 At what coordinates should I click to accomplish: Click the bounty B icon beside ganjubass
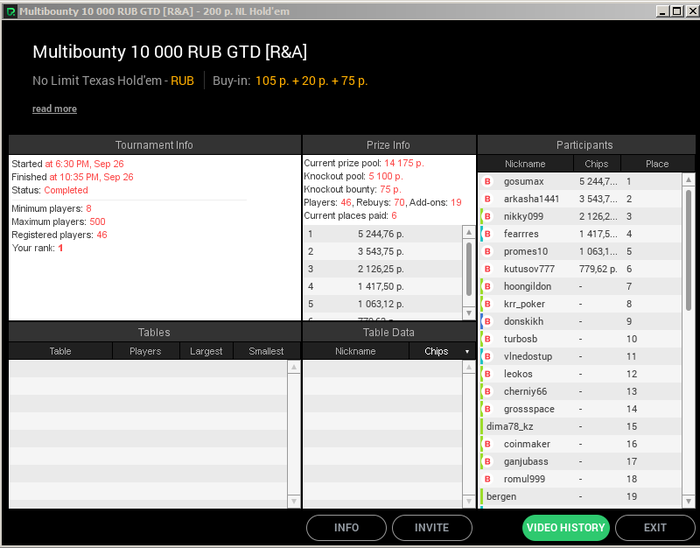coord(488,461)
